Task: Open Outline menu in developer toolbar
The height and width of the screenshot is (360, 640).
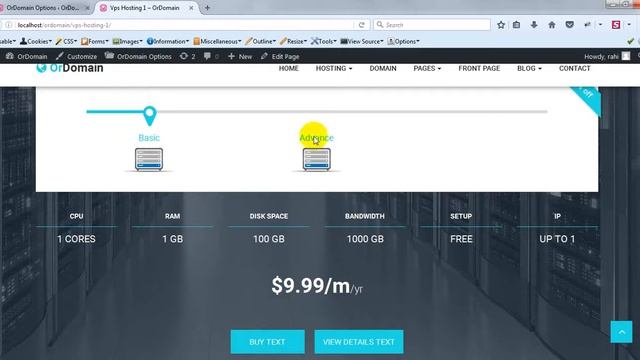Action: (x=260, y=41)
